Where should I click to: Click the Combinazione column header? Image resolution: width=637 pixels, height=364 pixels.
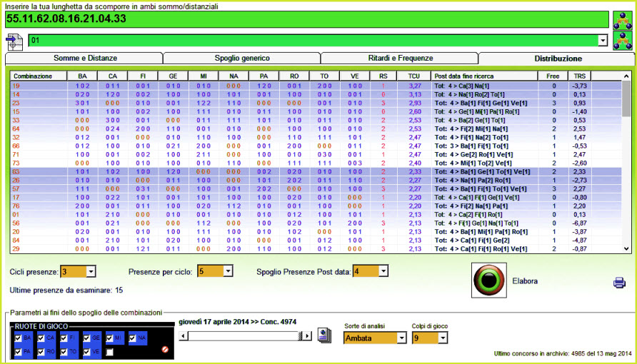coord(39,76)
